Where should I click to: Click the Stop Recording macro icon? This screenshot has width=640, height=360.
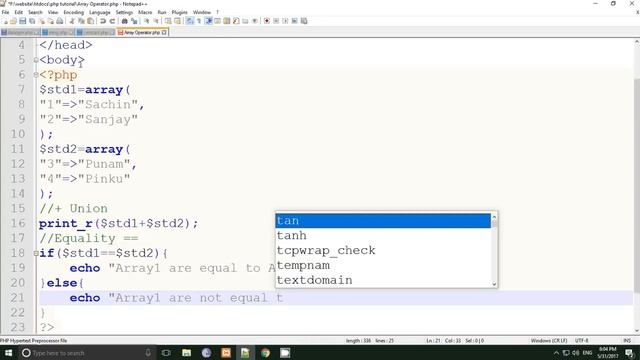click(x=276, y=21)
